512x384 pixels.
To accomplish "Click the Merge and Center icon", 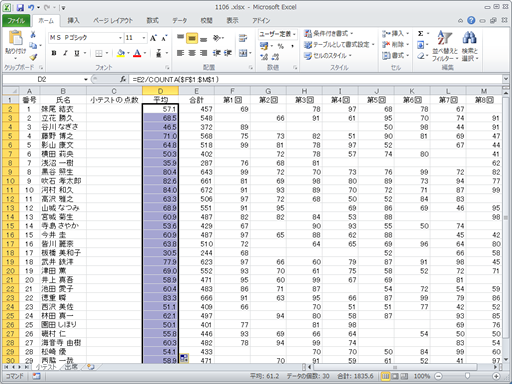I will pyautogui.click(x=243, y=53).
